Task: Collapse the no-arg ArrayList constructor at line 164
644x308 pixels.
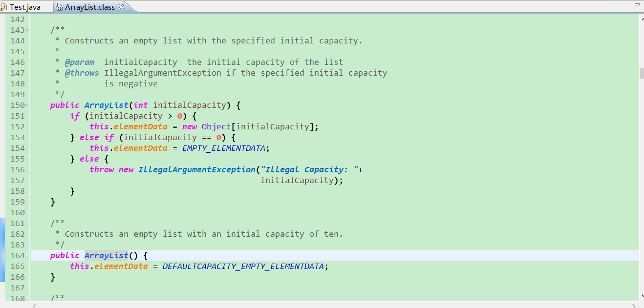Action: (27, 256)
